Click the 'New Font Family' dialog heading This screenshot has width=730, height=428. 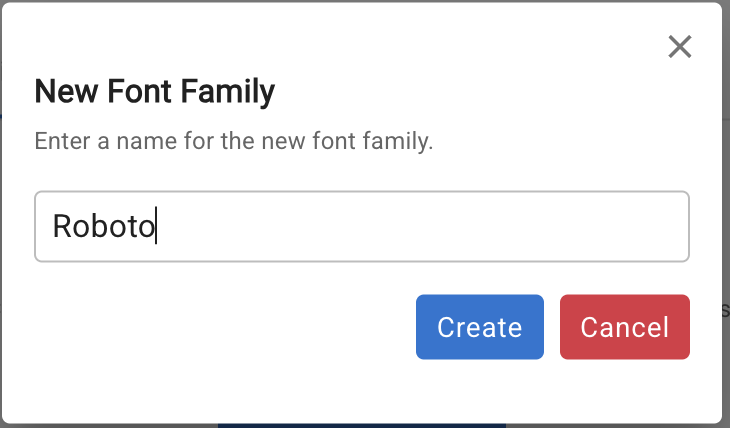[x=154, y=93]
